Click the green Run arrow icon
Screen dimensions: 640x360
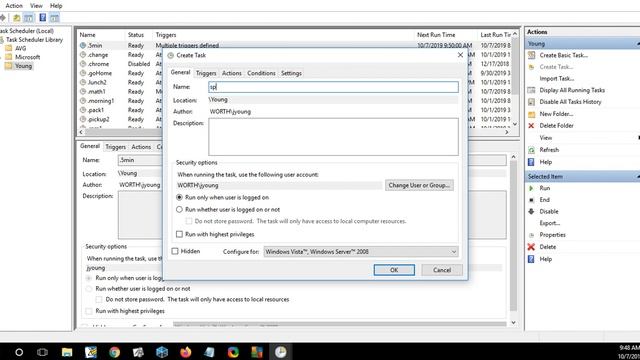click(531, 188)
